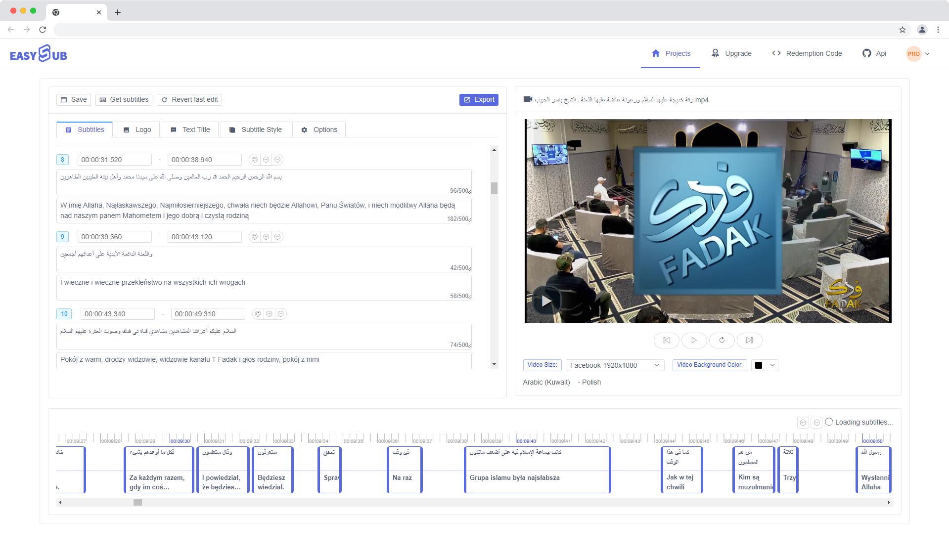The width and height of the screenshot is (949, 560).
Task: Zoom in the subtitle timeline
Action: 803,423
